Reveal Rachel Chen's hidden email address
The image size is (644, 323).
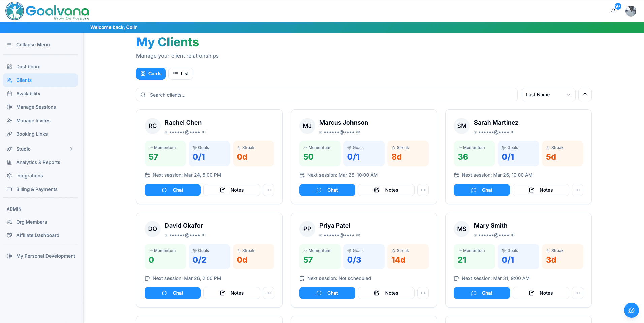point(203,132)
